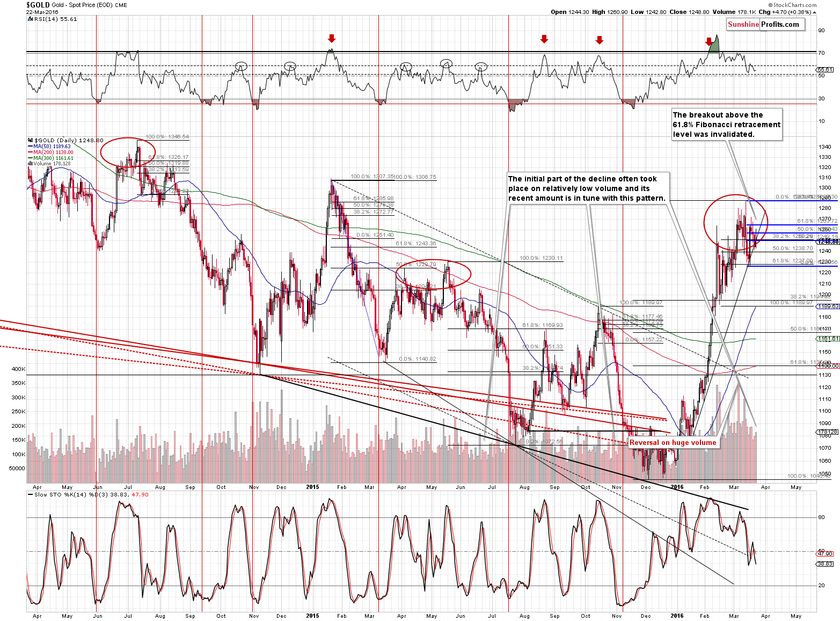Click the 50.0%: 1238.70 Fibonacci label

(793, 249)
